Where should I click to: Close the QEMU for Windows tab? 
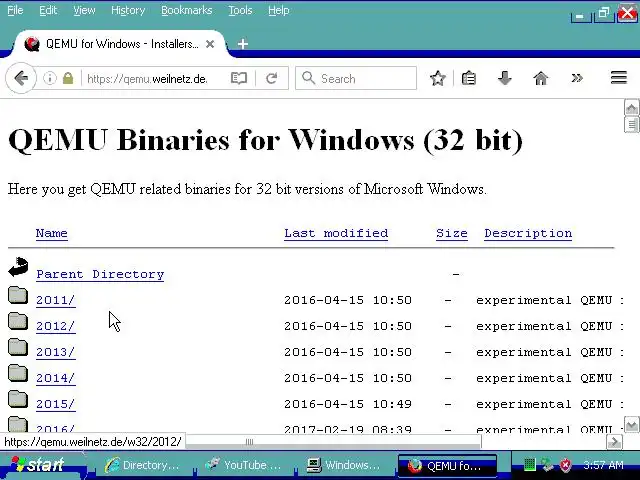click(210, 44)
